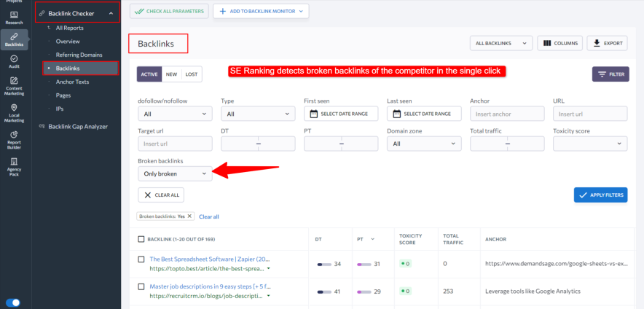Open the IPs report

click(x=60, y=109)
